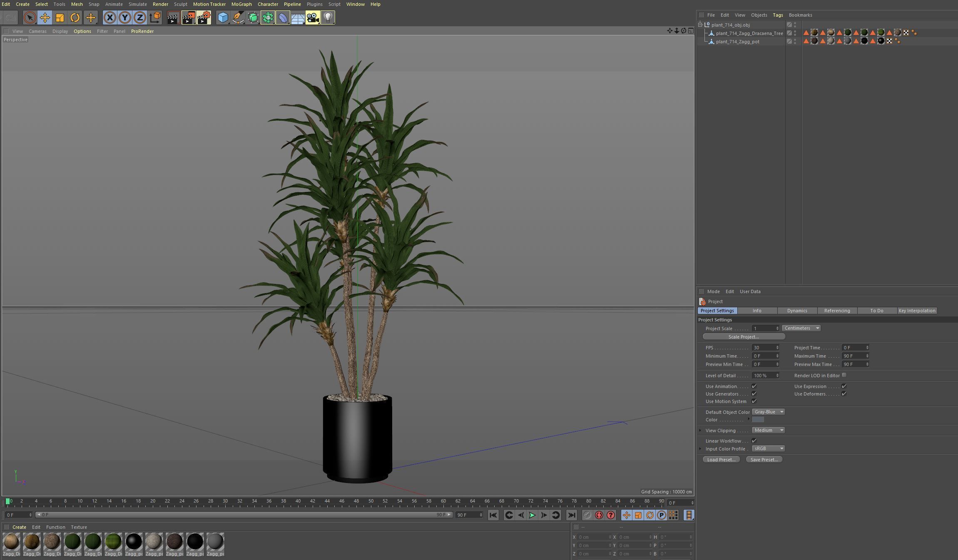958x560 pixels.
Task: Render the active view with clapperboard icon
Action: 173,17
